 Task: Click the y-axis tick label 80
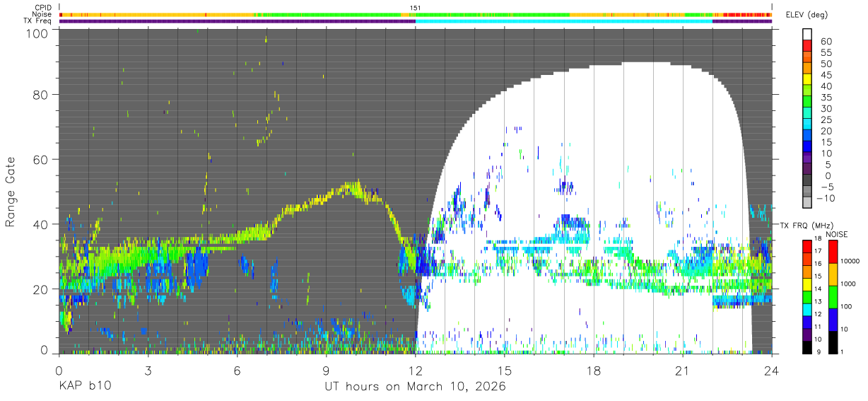coord(41,96)
